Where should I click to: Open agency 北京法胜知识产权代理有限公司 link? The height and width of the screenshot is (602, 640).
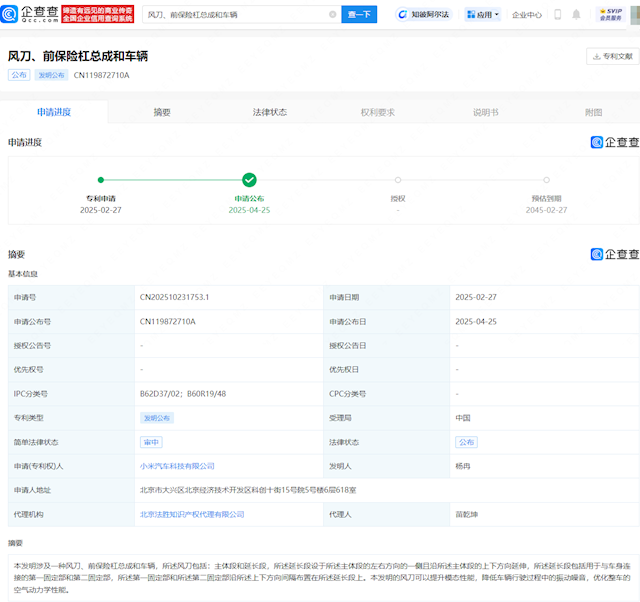point(192,514)
